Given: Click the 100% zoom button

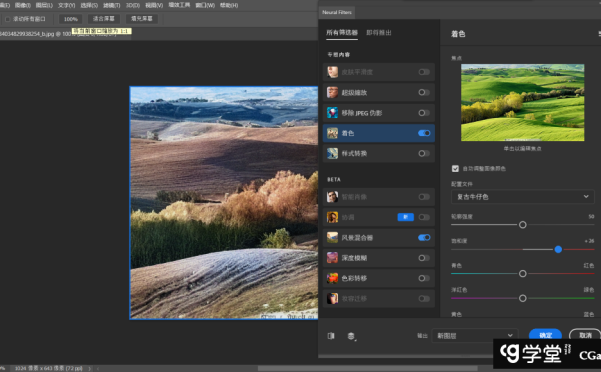Looking at the screenshot, I should (71, 19).
